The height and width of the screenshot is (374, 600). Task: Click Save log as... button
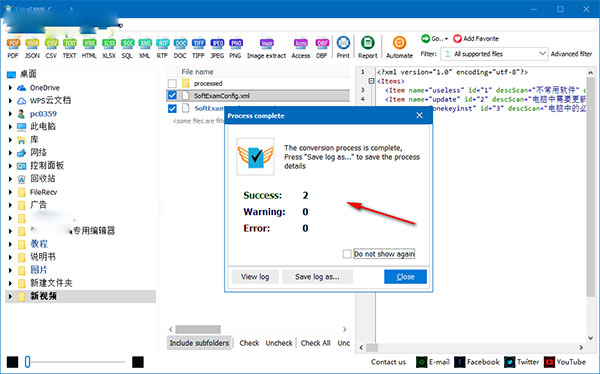pos(317,277)
